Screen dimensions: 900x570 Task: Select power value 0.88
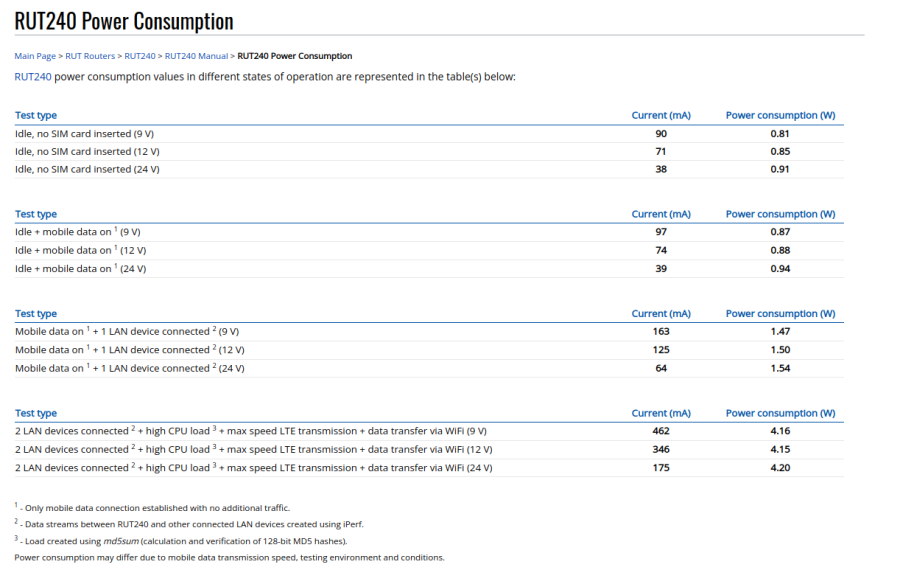coord(780,250)
